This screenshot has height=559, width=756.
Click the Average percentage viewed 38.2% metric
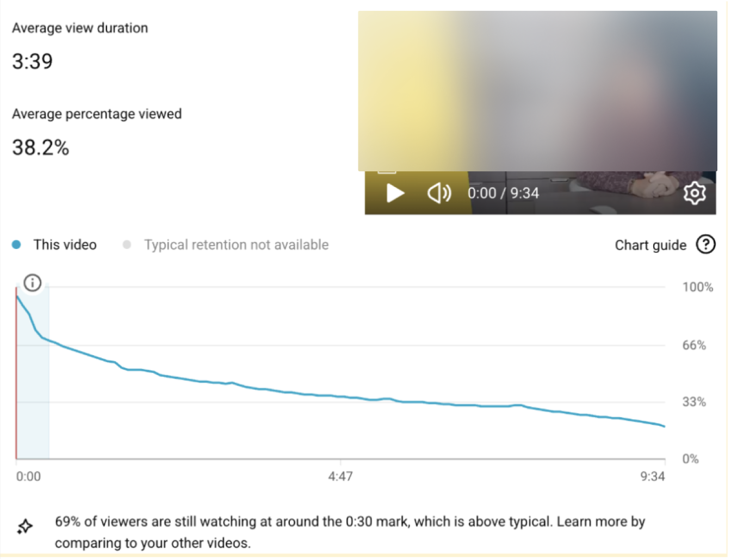[x=41, y=147]
